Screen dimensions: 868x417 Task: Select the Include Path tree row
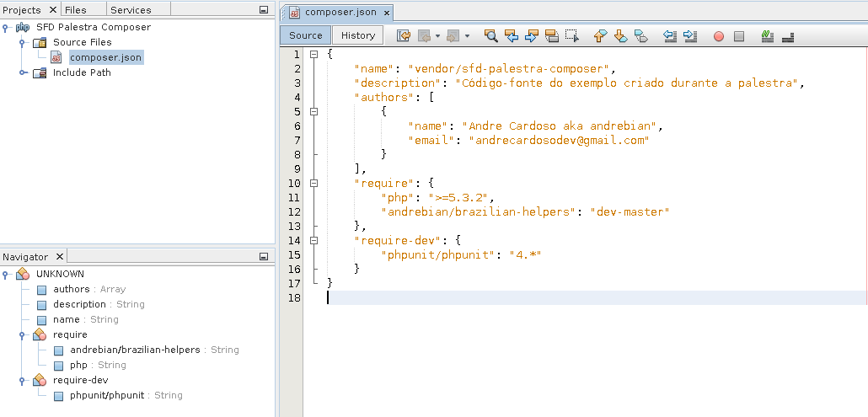[82, 72]
